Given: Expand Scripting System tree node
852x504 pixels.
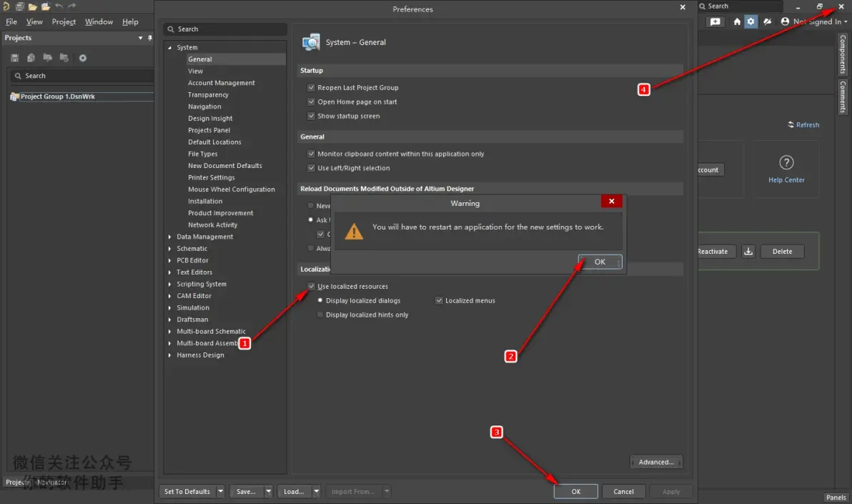Looking at the screenshot, I should click(x=169, y=285).
